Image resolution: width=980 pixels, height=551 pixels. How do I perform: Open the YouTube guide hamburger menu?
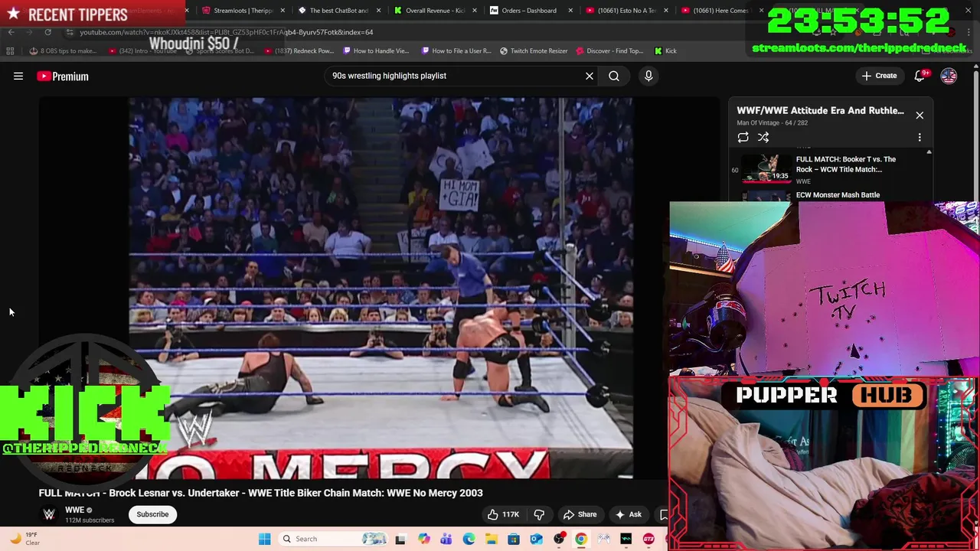coord(18,76)
